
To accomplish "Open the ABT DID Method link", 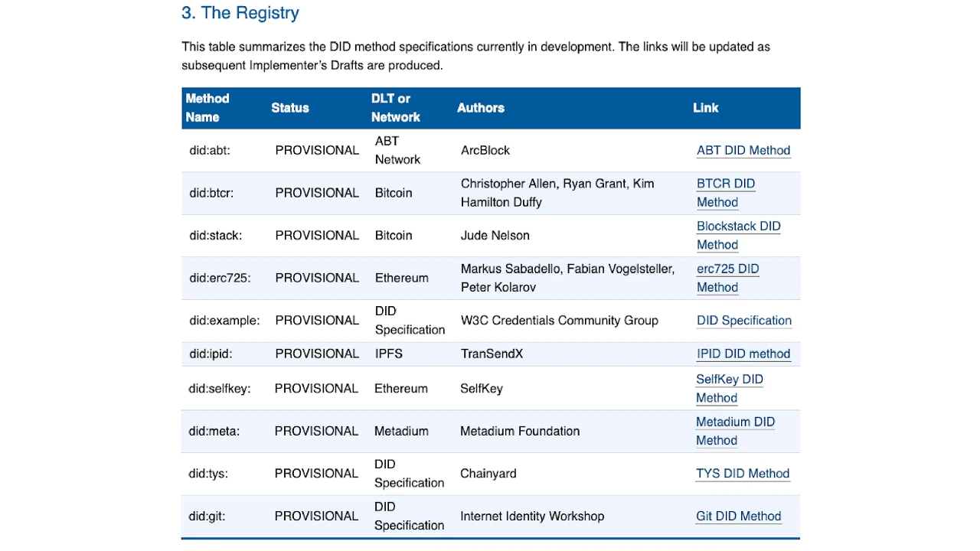I will click(x=743, y=150).
